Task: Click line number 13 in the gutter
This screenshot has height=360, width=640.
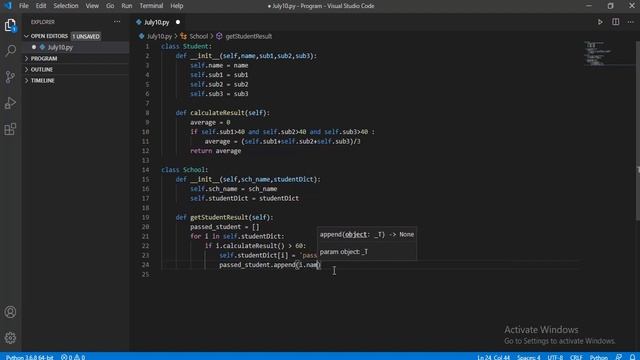Action: click(x=146, y=160)
